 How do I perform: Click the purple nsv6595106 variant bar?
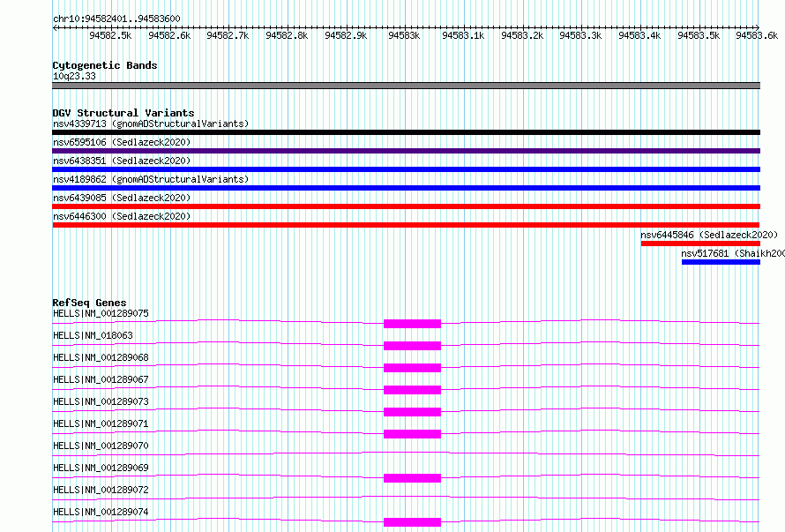point(406,151)
